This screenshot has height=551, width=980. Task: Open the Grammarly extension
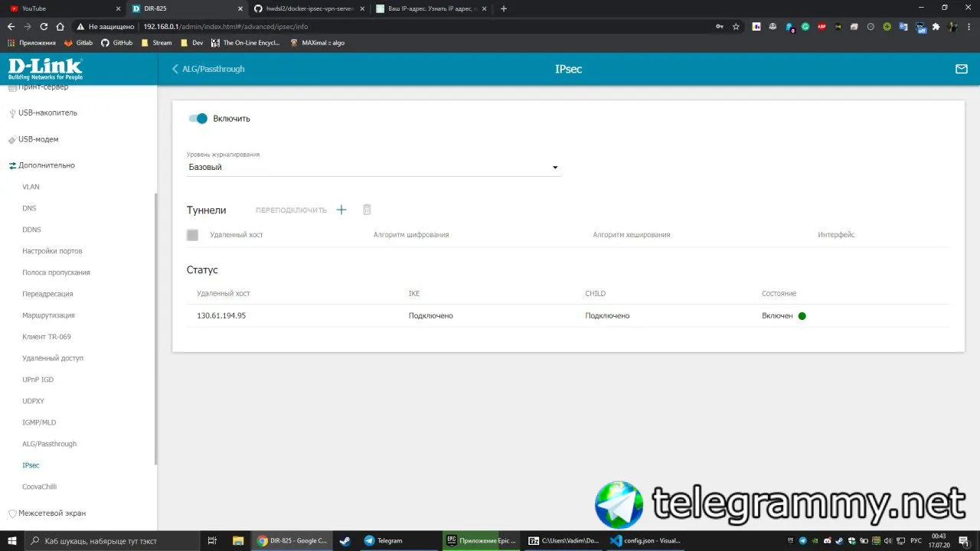805,26
